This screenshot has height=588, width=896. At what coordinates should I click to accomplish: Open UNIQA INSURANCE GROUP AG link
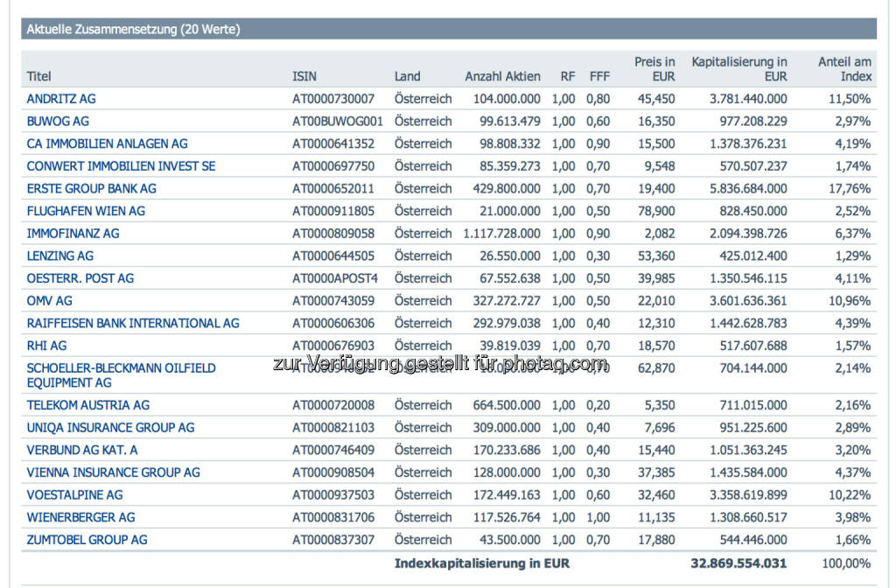(x=110, y=428)
